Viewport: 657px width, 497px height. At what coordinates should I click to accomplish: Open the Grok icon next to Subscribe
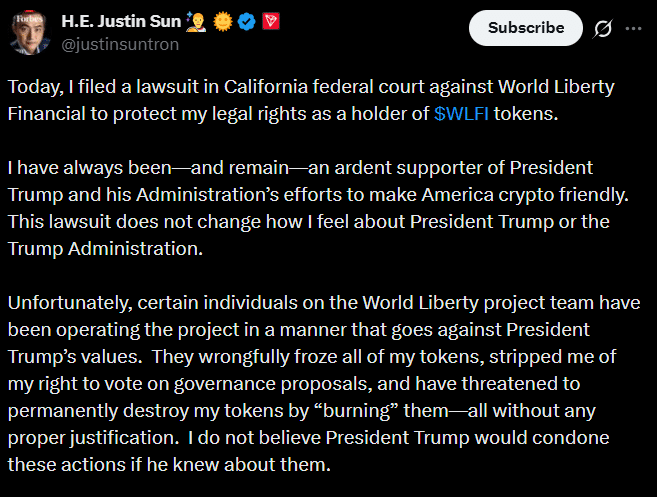tap(603, 28)
